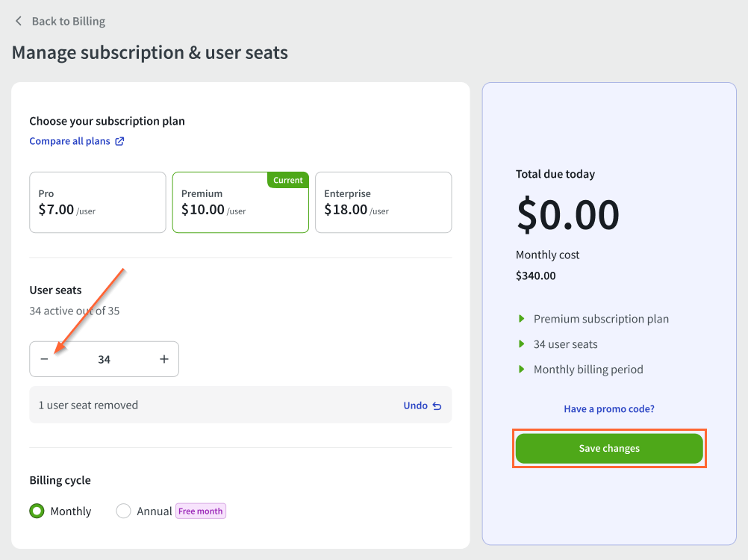Select the Monthly billing cycle radio button

tap(37, 511)
